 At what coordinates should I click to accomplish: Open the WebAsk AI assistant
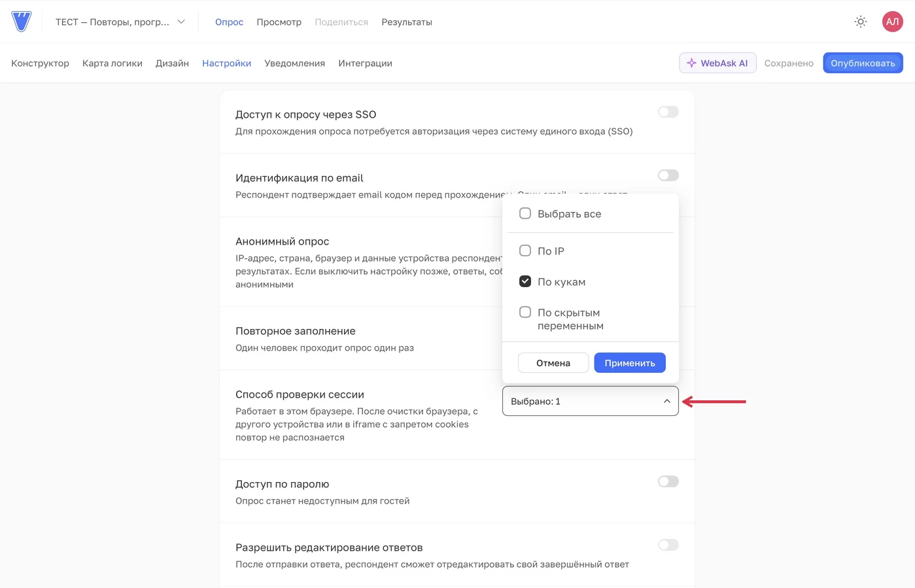pyautogui.click(x=717, y=63)
